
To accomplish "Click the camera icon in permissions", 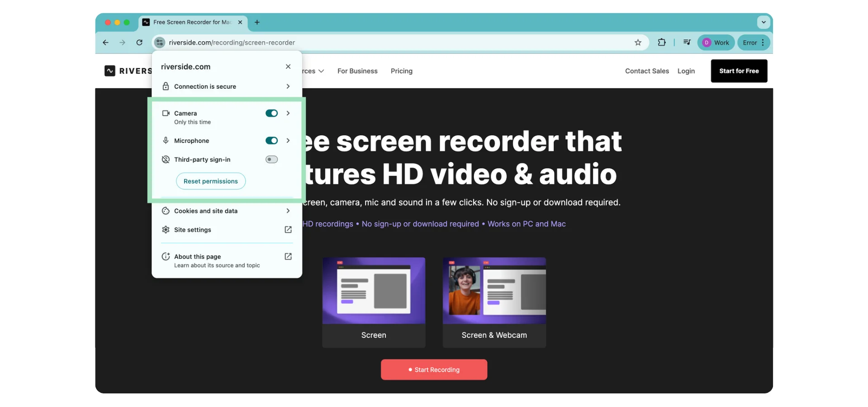I will pyautogui.click(x=166, y=113).
